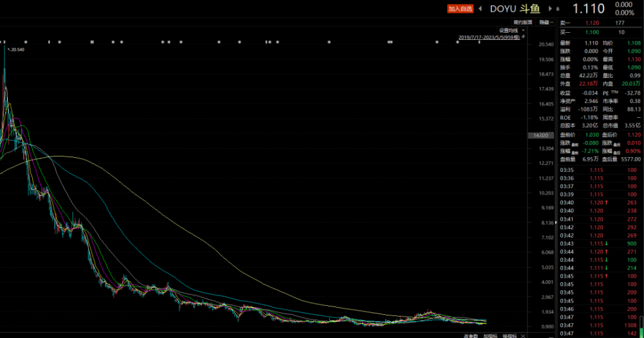644x338 pixels.
Task: Open the 设置均线 moving average dropdown
Action: (512, 30)
